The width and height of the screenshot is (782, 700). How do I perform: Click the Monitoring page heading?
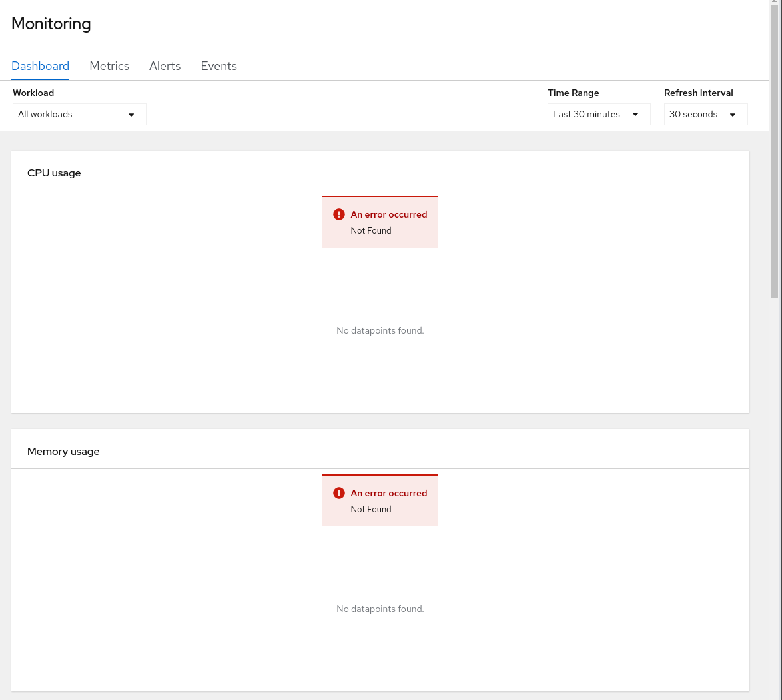(51, 24)
